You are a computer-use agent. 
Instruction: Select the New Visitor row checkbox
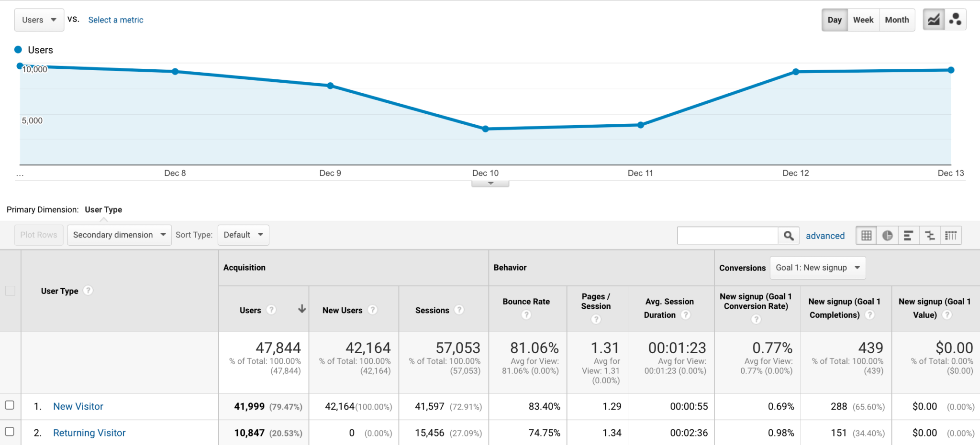coord(11,405)
